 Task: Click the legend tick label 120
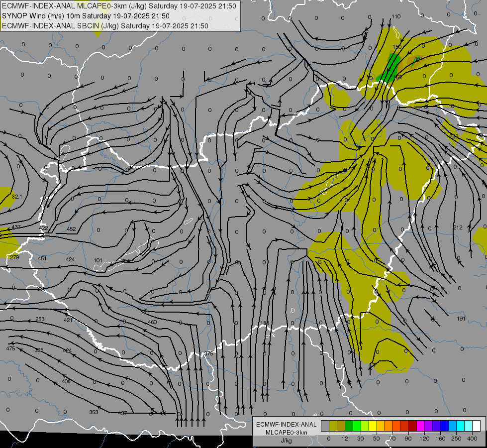(x=424, y=439)
